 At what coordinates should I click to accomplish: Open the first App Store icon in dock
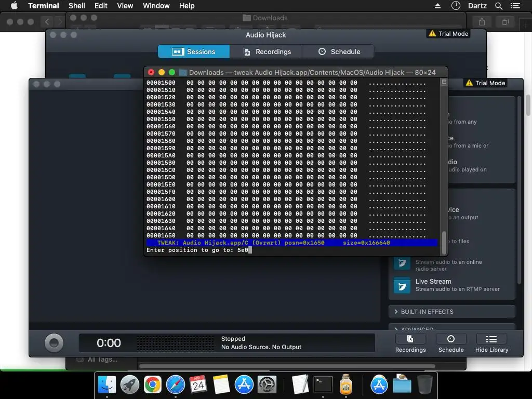coord(244,385)
